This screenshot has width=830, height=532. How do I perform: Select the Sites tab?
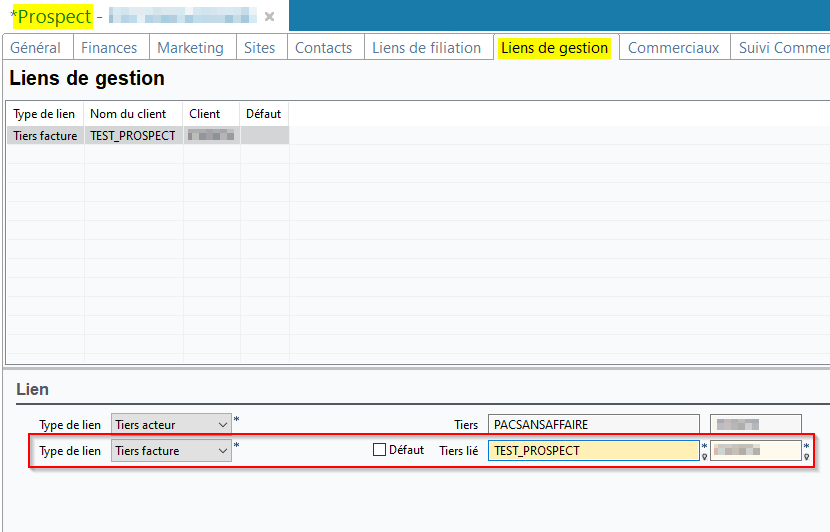259,48
